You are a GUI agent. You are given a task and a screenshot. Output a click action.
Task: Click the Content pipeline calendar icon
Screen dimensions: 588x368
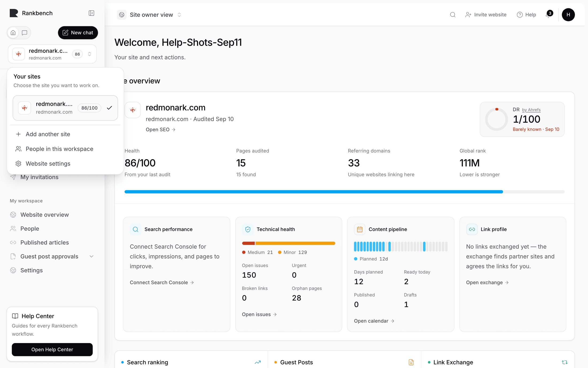pyautogui.click(x=360, y=229)
